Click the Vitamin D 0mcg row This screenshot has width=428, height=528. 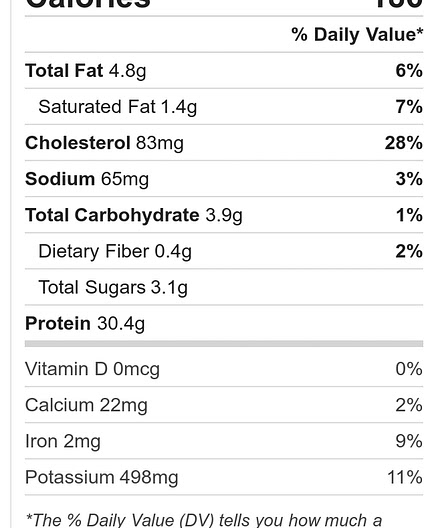point(224,369)
